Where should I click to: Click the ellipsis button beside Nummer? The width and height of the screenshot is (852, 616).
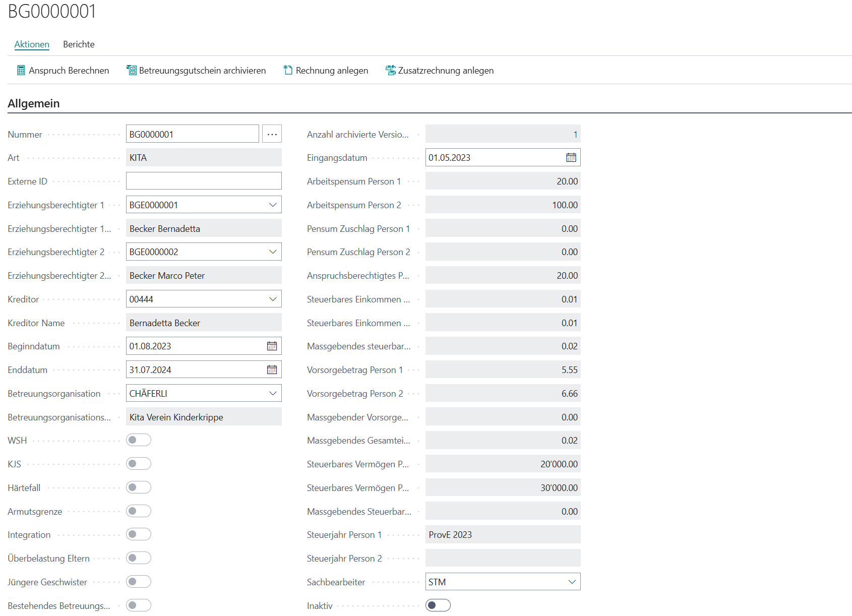pos(272,134)
